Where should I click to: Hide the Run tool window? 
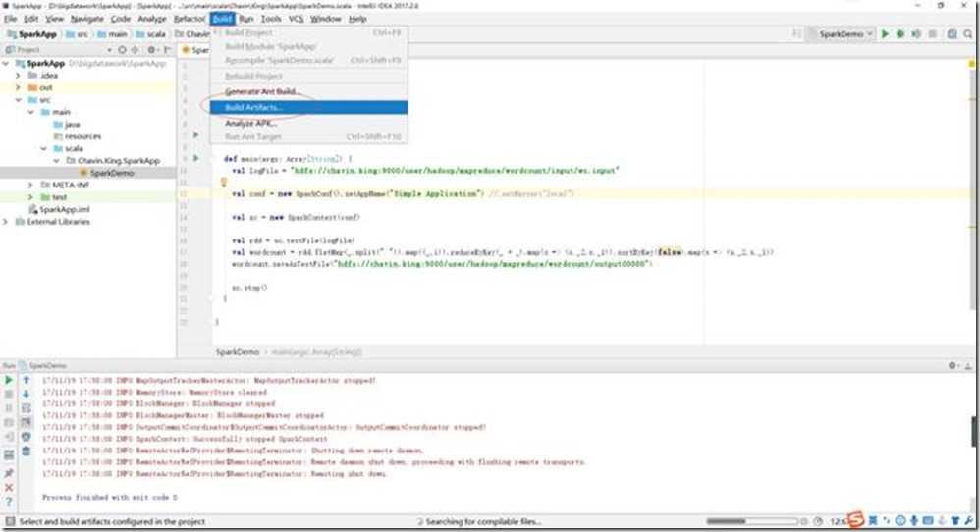click(x=968, y=365)
